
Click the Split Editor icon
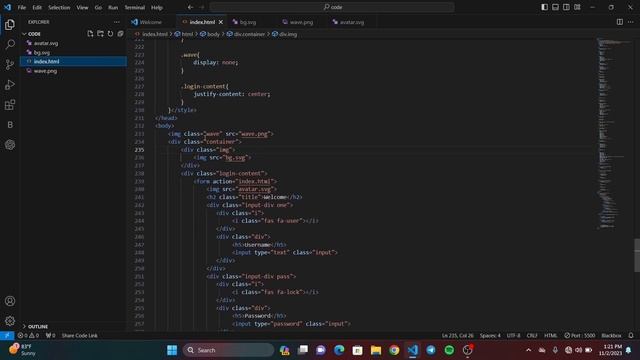click(620, 22)
